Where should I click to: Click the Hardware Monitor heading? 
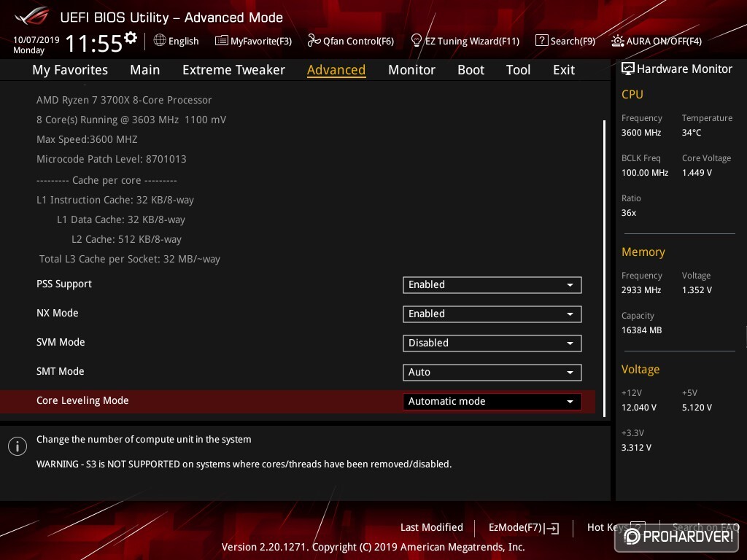coord(684,69)
